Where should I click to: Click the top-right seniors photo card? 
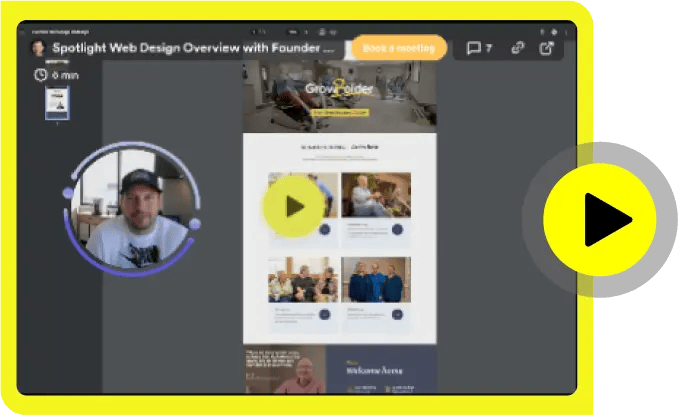click(376, 195)
